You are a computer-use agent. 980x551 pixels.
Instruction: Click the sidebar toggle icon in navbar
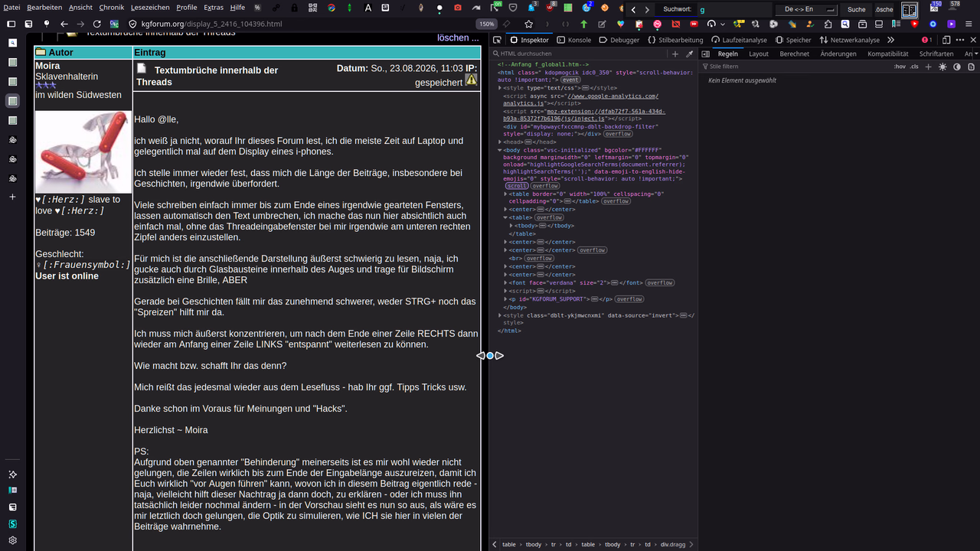point(11,24)
